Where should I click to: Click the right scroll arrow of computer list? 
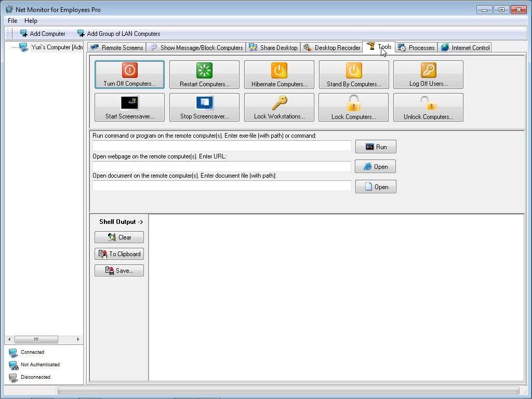pos(78,339)
